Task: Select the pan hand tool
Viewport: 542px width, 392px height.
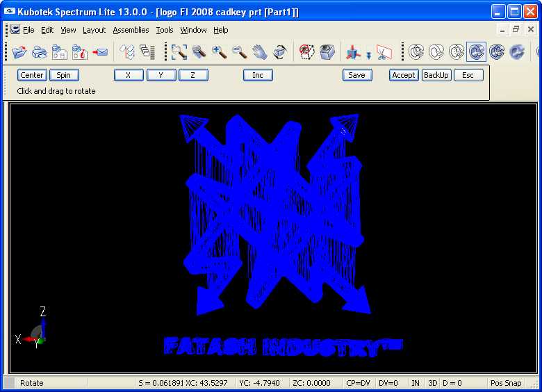Action: click(260, 52)
